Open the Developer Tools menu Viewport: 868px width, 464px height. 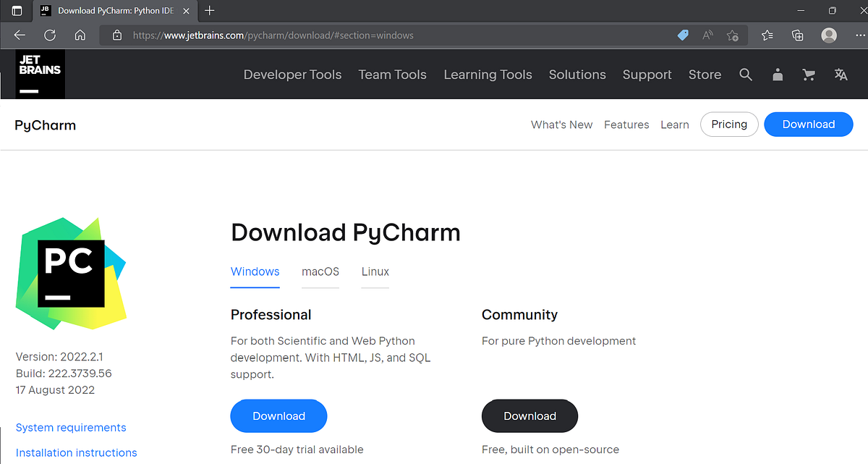tap(292, 75)
